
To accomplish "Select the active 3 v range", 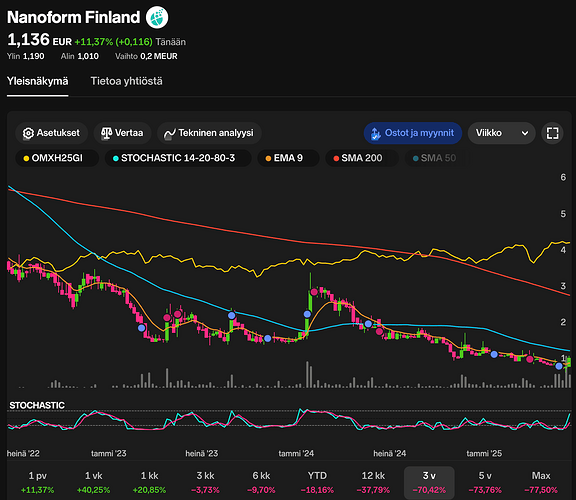I will 429,482.
